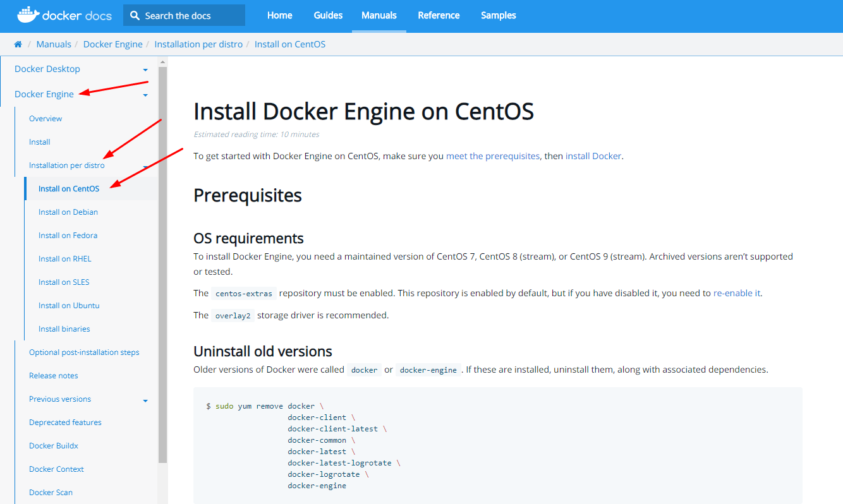Follow the re-enable it link
Viewport: 843px width, 504px height.
tap(737, 293)
